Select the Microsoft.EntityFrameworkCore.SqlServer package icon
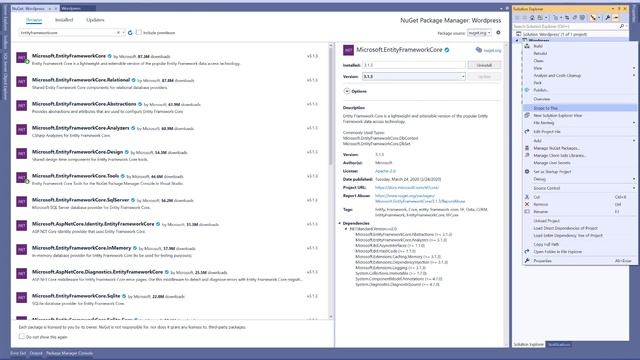640x360 pixels. [22, 202]
